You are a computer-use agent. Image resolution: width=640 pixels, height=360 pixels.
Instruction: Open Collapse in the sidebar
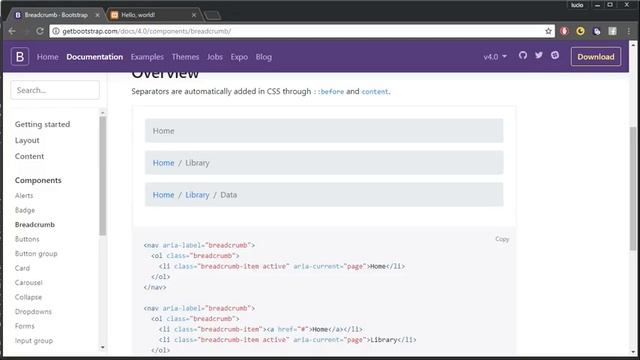point(28,297)
